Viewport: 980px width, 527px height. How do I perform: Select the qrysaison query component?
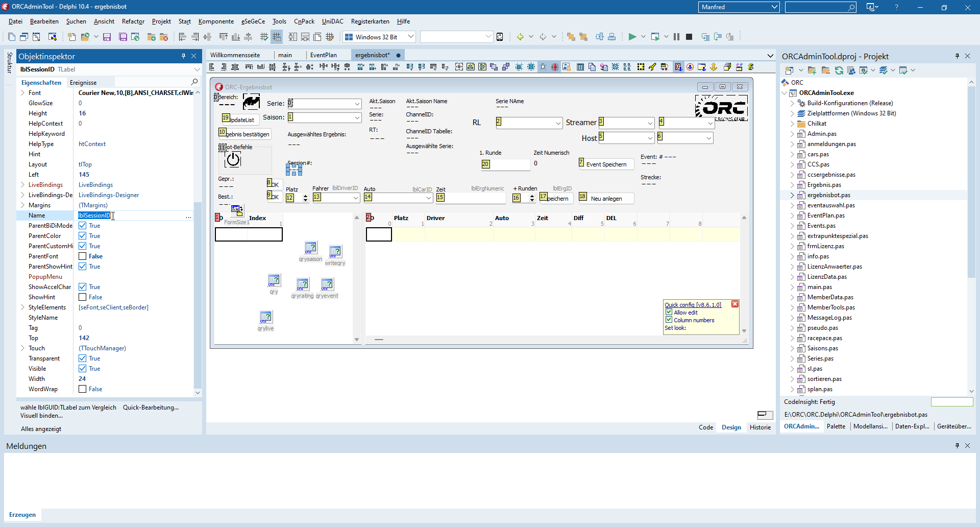pos(310,248)
